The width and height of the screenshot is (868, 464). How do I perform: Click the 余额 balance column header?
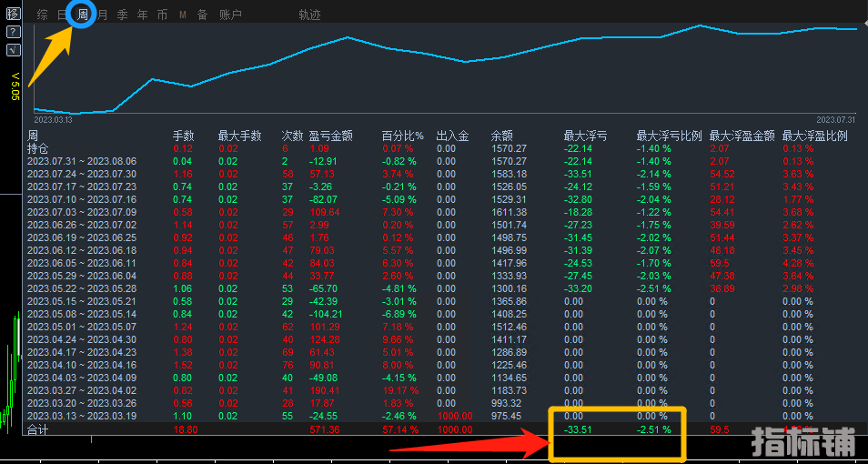[x=502, y=136]
